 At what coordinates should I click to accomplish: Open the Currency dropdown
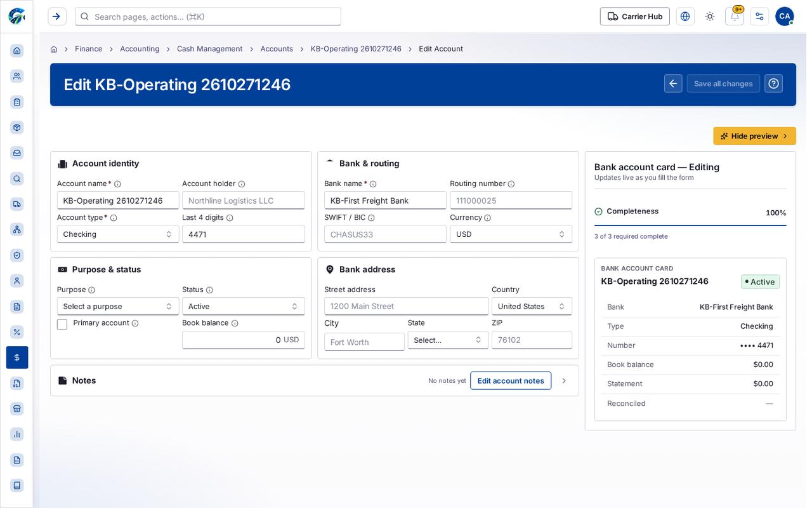511,234
